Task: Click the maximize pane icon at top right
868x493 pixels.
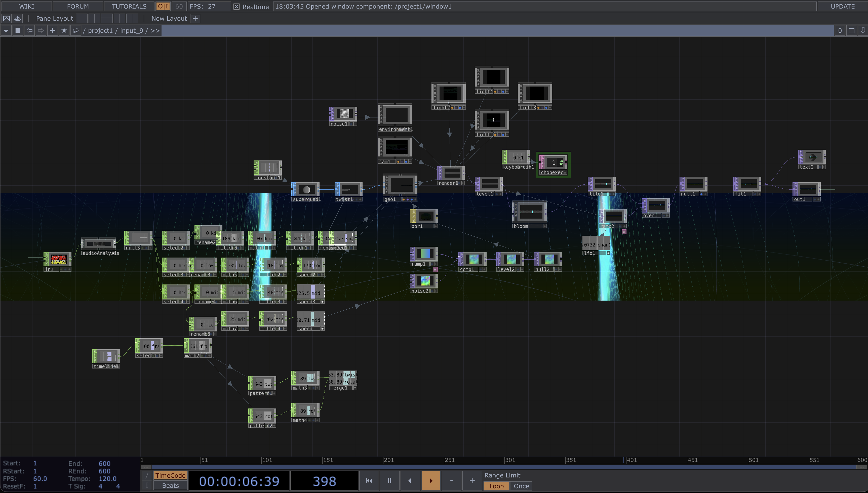Action: [x=851, y=30]
